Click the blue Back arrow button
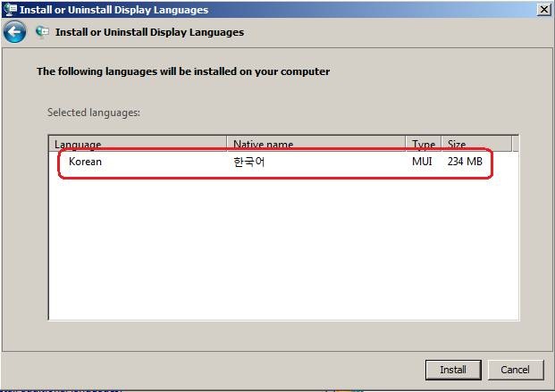 click(14, 32)
